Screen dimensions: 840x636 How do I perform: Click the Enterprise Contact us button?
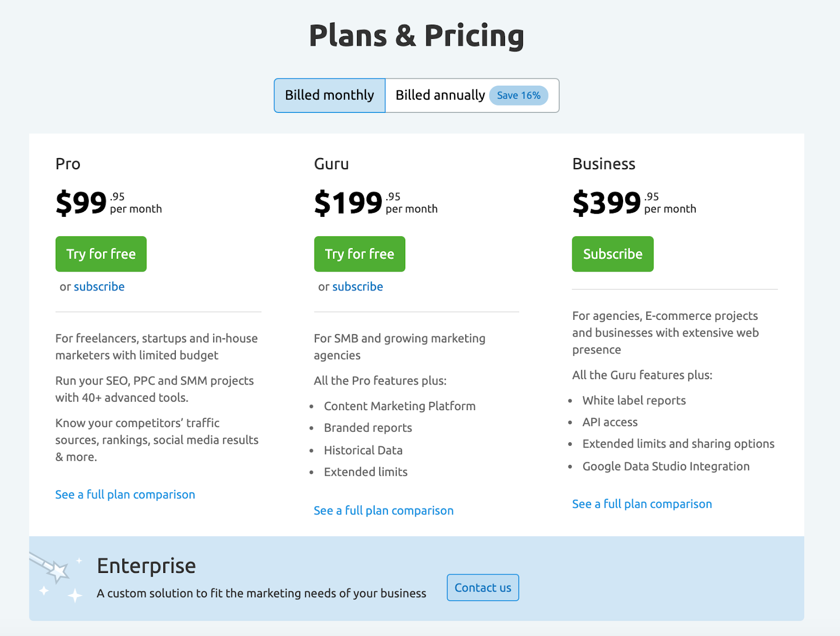pos(483,588)
